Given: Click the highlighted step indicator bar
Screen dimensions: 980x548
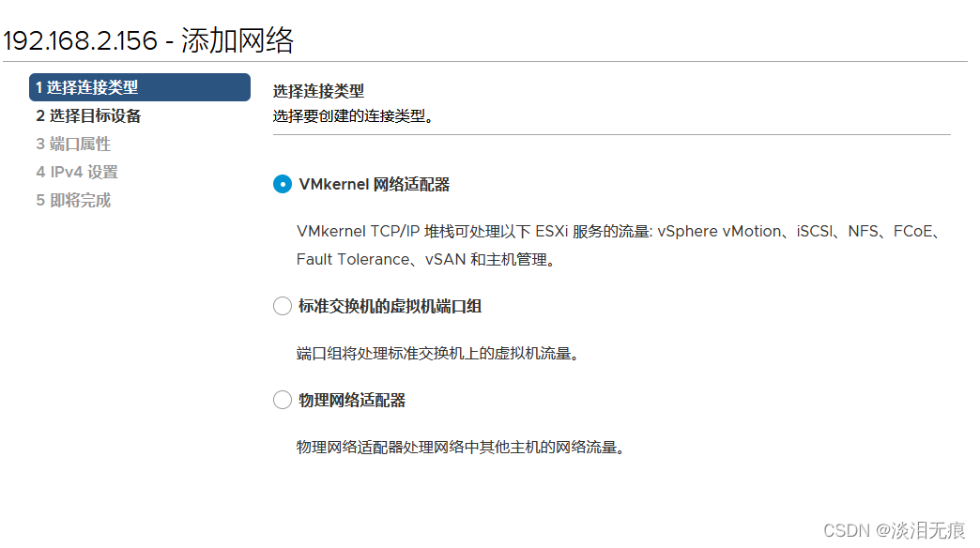Looking at the screenshot, I should 139,86.
